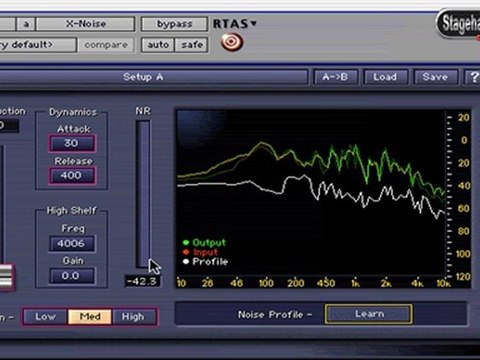Click the 'Noise Profile –' label
Screen dimensions: 480x360
coord(275,315)
